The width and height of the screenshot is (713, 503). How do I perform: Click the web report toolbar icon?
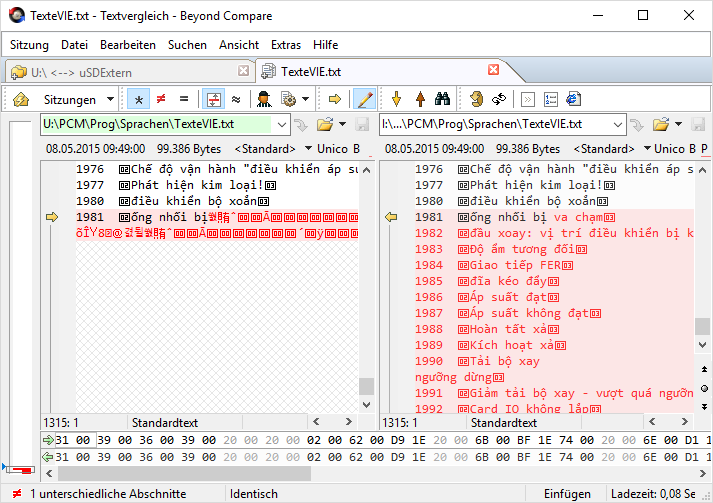[574, 99]
